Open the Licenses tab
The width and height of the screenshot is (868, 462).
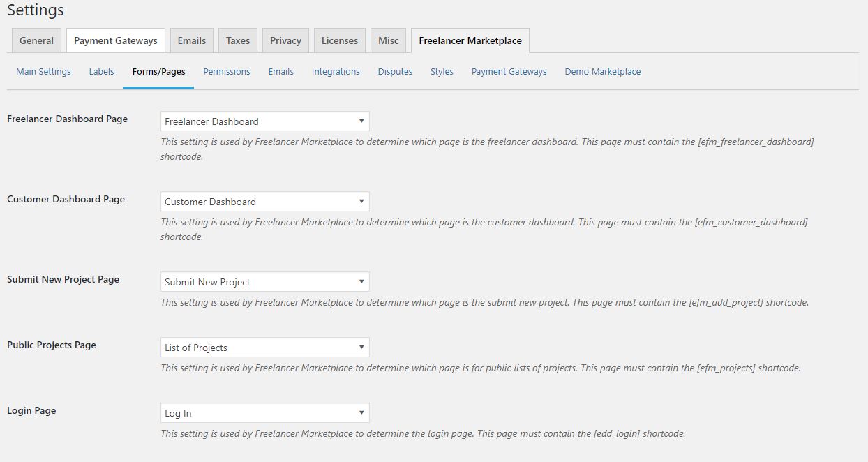pyautogui.click(x=340, y=40)
